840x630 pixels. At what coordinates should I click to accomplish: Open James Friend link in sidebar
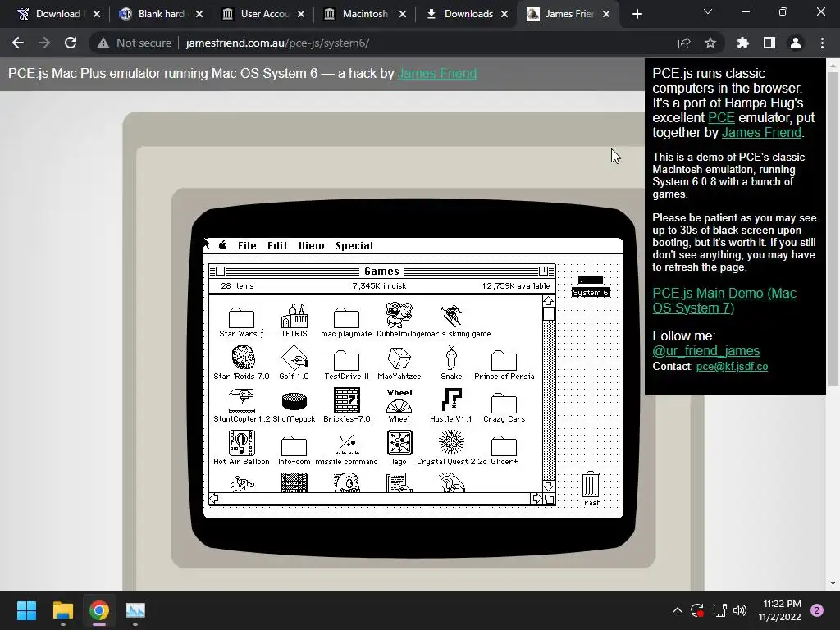(x=761, y=132)
